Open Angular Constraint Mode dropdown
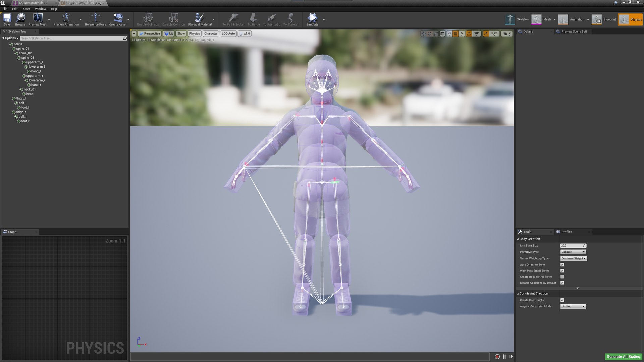 tap(573, 307)
